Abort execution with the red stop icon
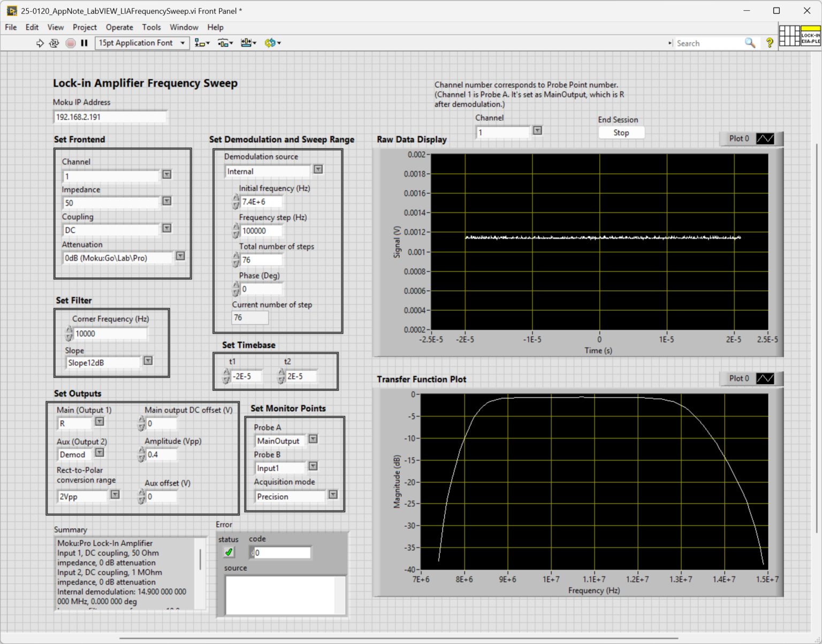This screenshot has width=822, height=644. point(70,43)
